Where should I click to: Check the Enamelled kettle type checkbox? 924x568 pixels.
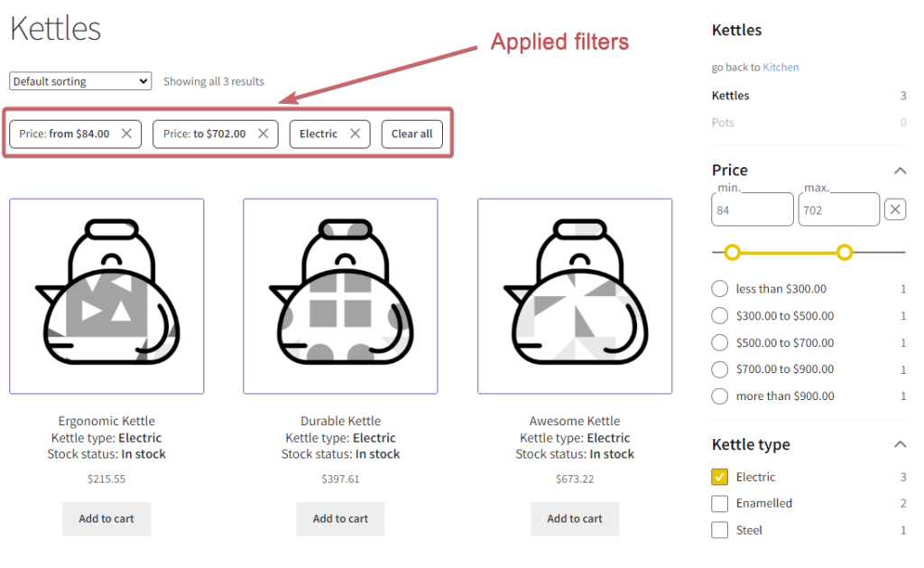pyautogui.click(x=719, y=504)
